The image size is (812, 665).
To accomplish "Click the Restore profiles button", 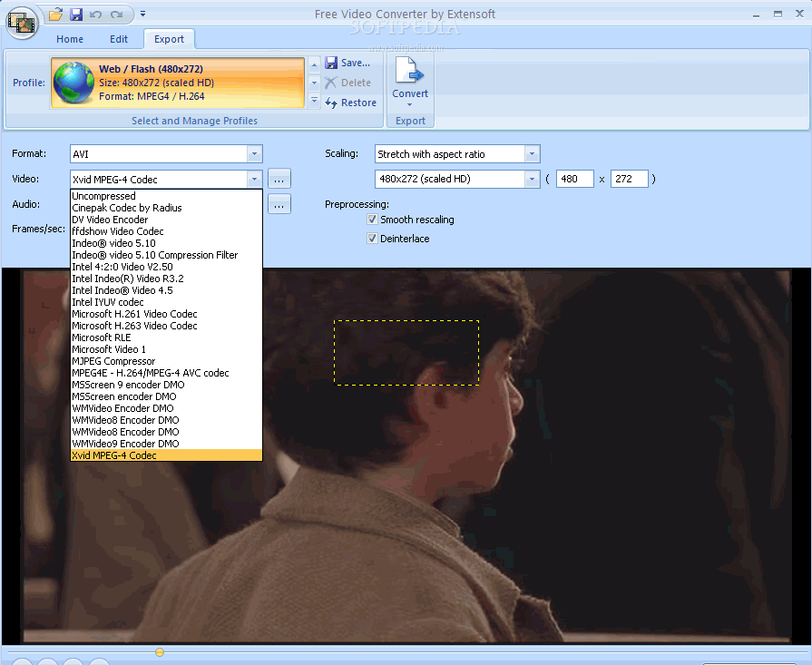I will point(350,103).
